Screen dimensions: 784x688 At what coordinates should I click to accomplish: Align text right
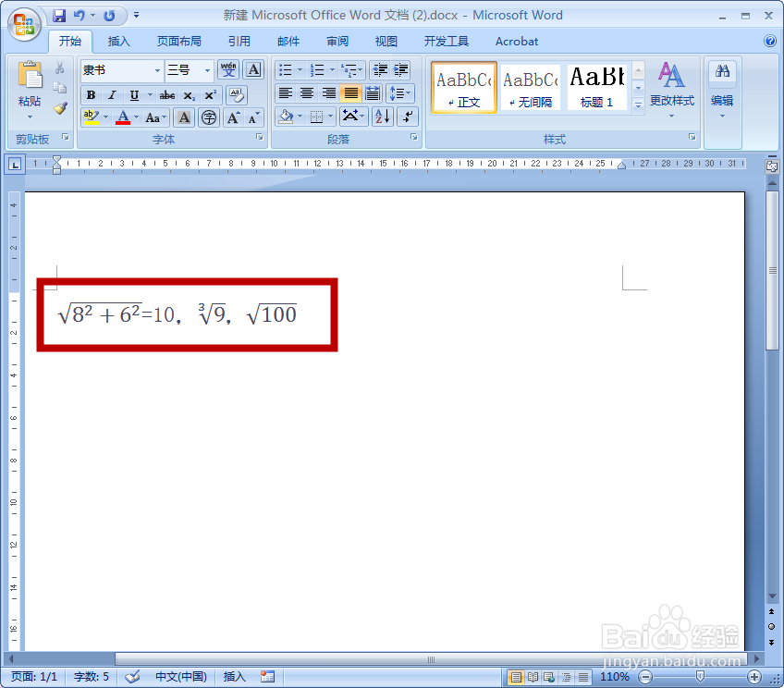(328, 93)
